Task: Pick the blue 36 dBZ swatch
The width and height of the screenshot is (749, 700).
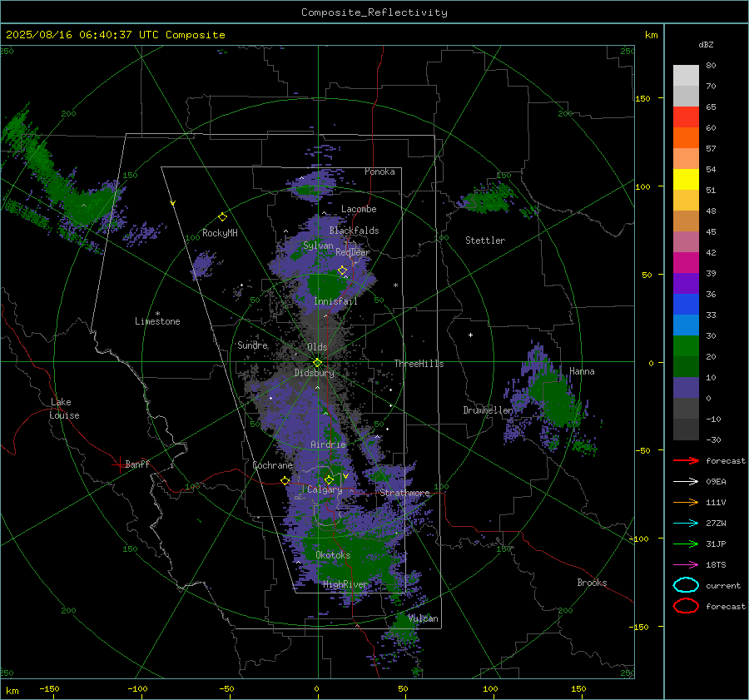Action: click(686, 304)
